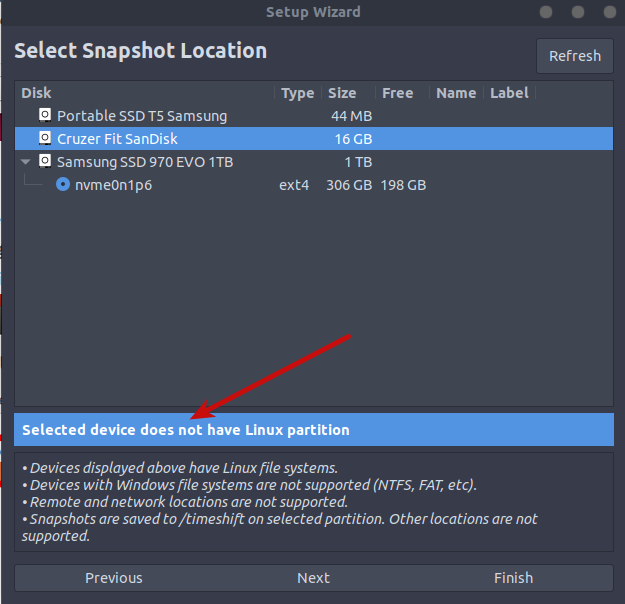Advance the wizard with Next
Screen dimensions: 625x604
click(x=313, y=578)
